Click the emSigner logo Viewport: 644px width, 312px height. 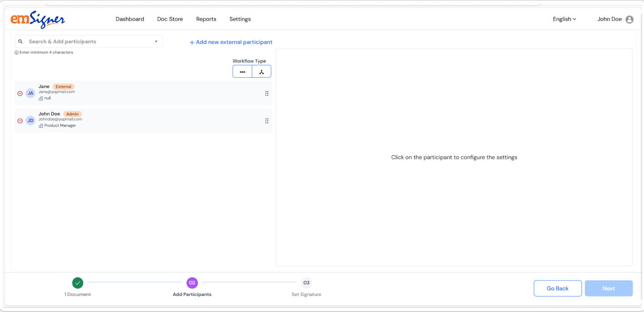[37, 19]
